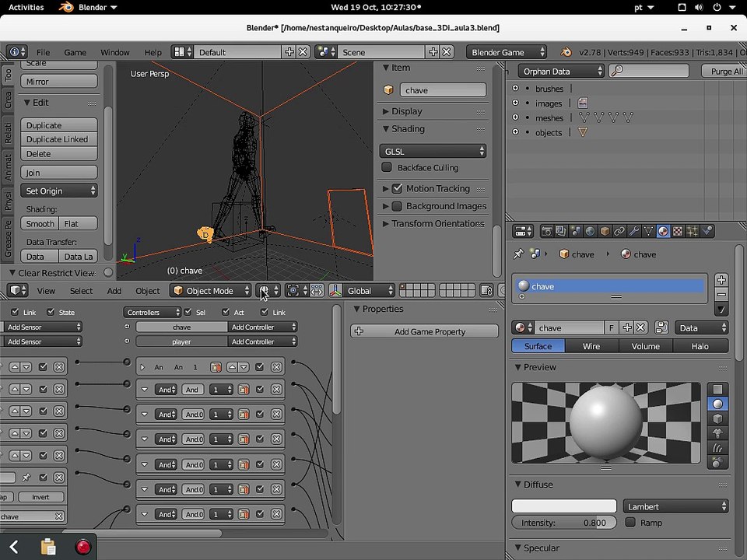
Task: Open the Texture checkerboard properties tab
Action: coord(678,232)
